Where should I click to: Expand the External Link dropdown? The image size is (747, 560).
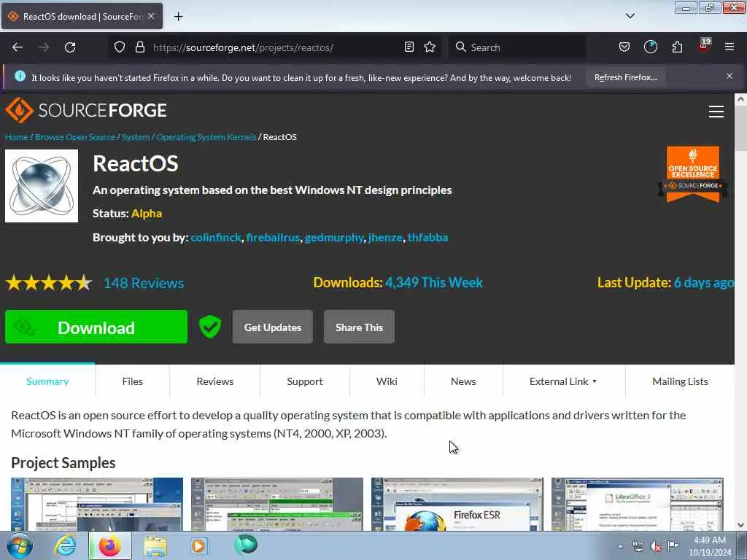[563, 381]
